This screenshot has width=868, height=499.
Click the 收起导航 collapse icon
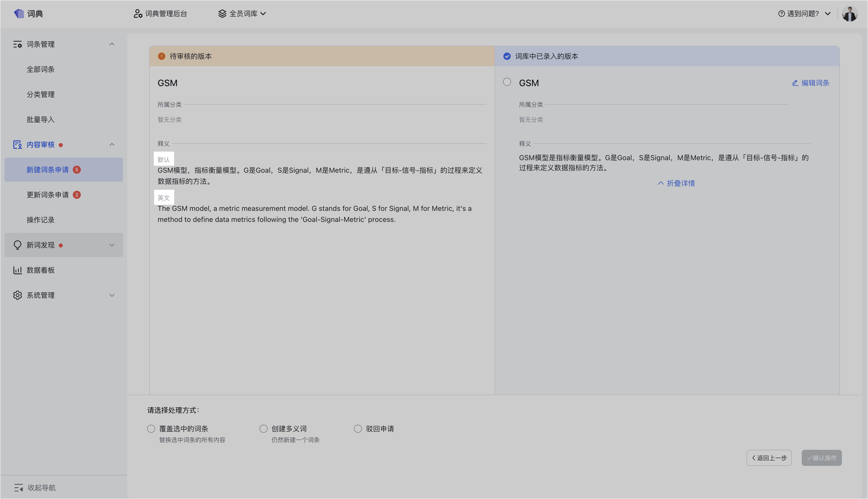coord(19,487)
